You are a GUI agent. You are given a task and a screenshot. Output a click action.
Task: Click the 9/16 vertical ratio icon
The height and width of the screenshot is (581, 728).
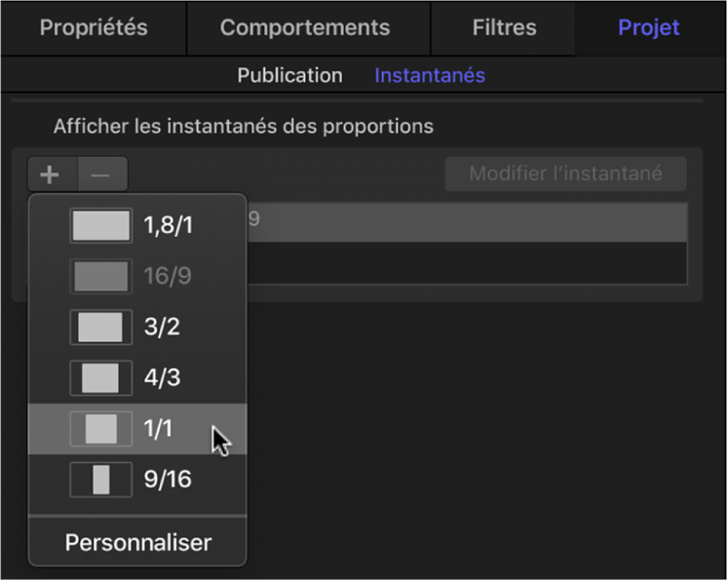coord(100,479)
